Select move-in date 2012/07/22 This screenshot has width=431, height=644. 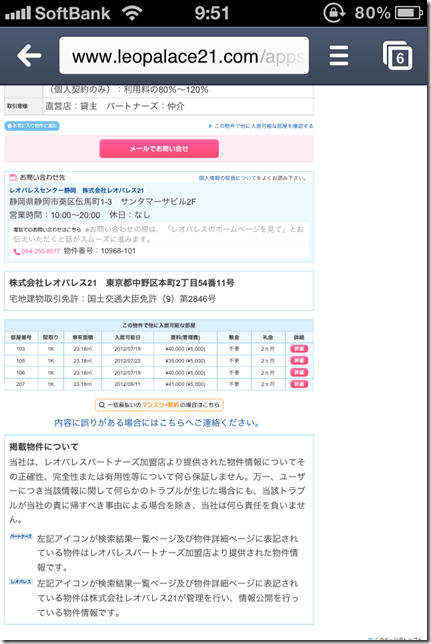click(127, 361)
